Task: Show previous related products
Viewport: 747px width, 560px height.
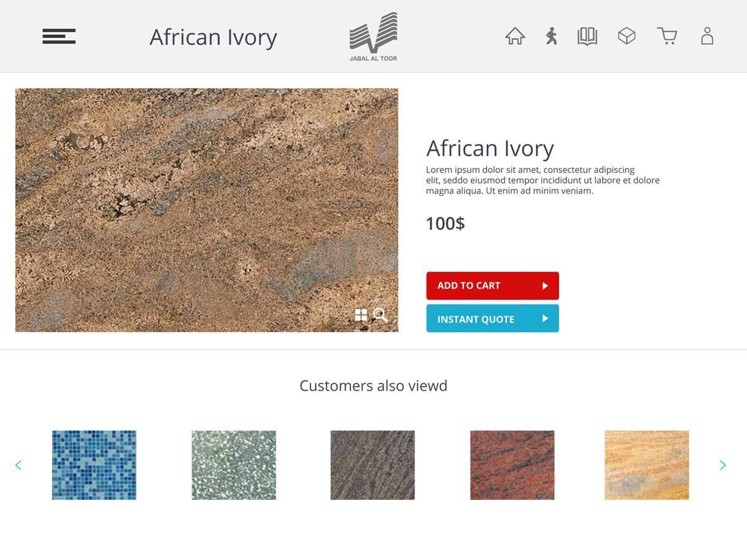Action: 18,465
